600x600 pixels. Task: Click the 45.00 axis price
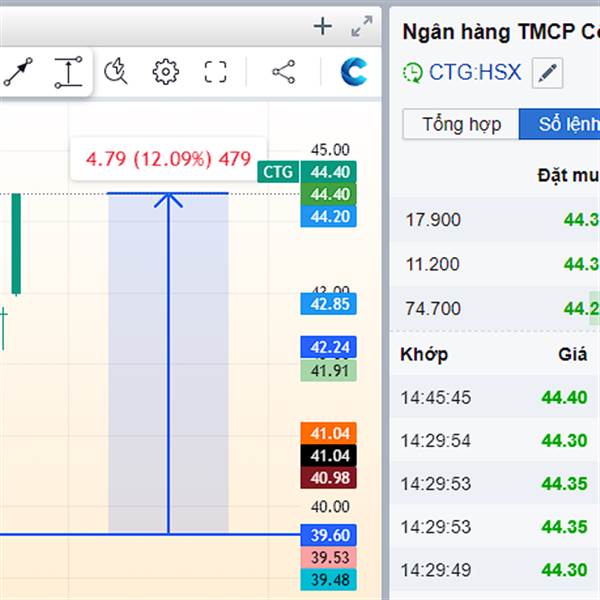(330, 150)
